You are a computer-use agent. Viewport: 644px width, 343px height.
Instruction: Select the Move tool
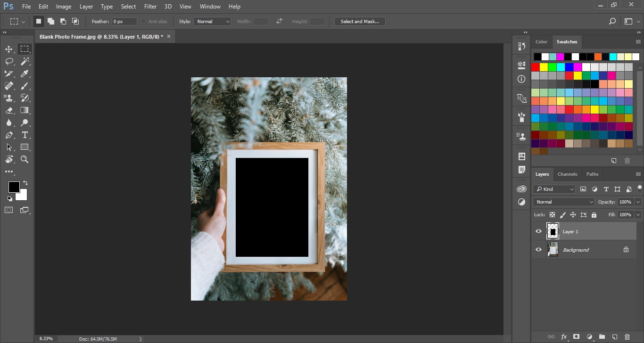pos(8,49)
